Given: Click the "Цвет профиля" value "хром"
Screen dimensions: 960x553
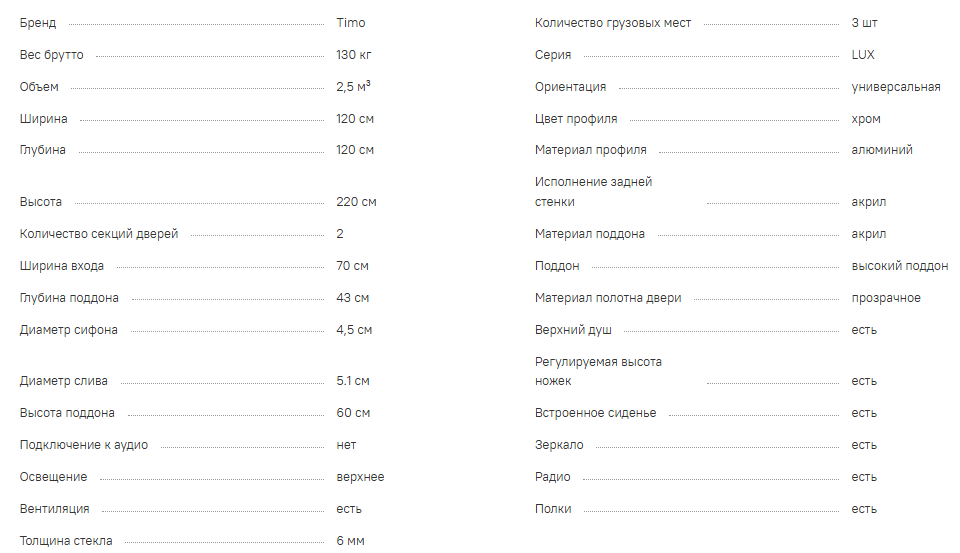Looking at the screenshot, I should 866,119.
